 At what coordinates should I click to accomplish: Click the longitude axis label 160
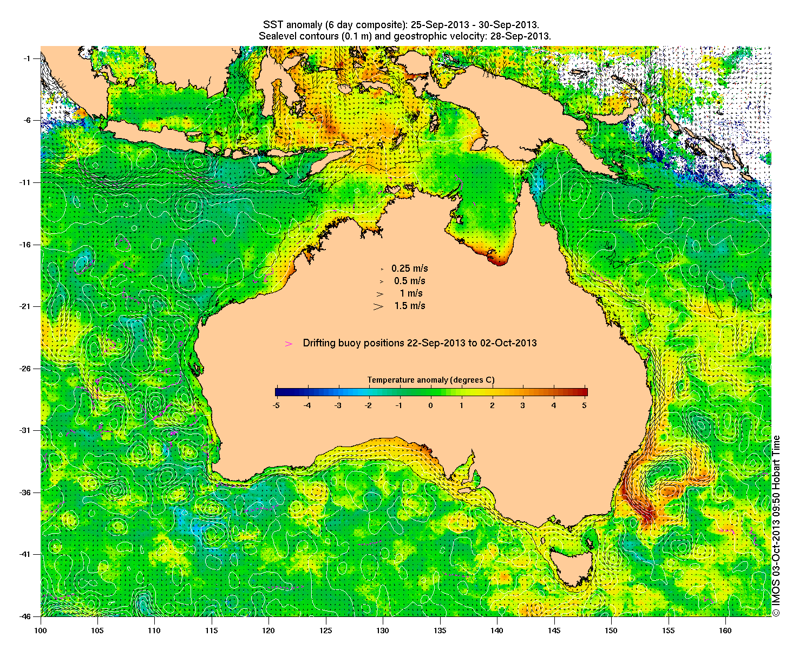coord(725,631)
